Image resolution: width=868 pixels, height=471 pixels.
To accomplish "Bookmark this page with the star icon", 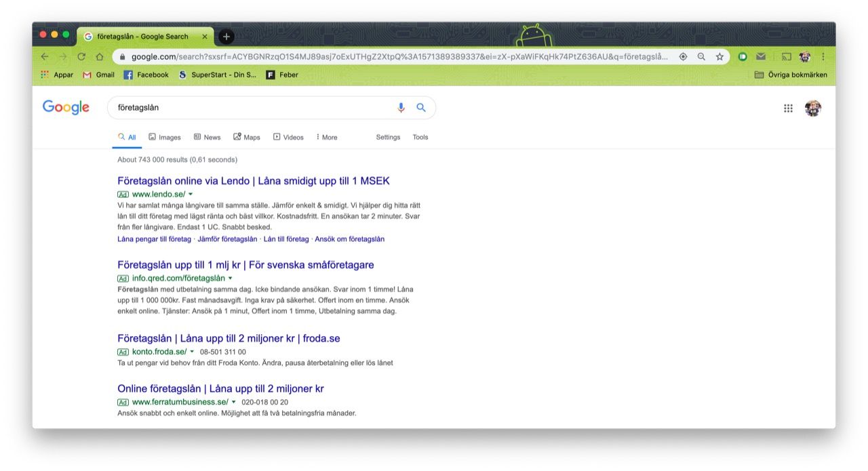I will tap(719, 57).
